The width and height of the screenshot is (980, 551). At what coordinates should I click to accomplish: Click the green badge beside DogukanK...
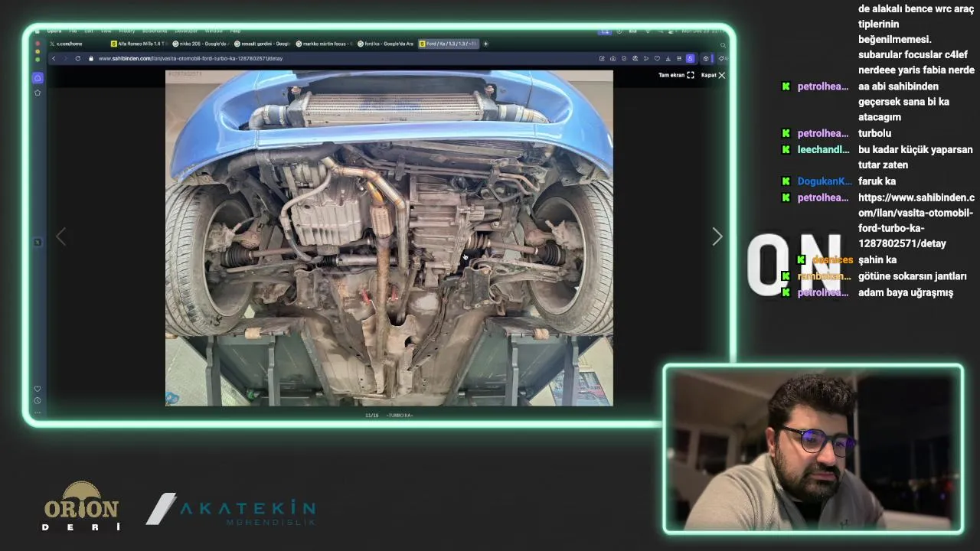tap(786, 181)
